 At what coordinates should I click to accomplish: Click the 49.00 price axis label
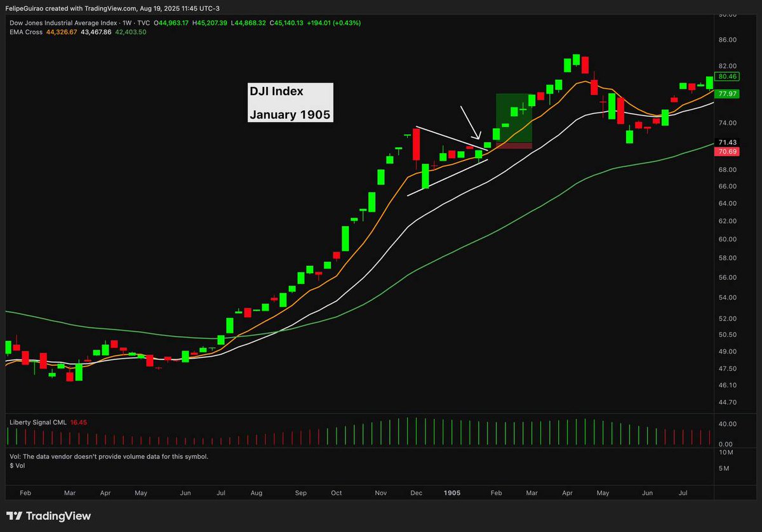click(726, 352)
